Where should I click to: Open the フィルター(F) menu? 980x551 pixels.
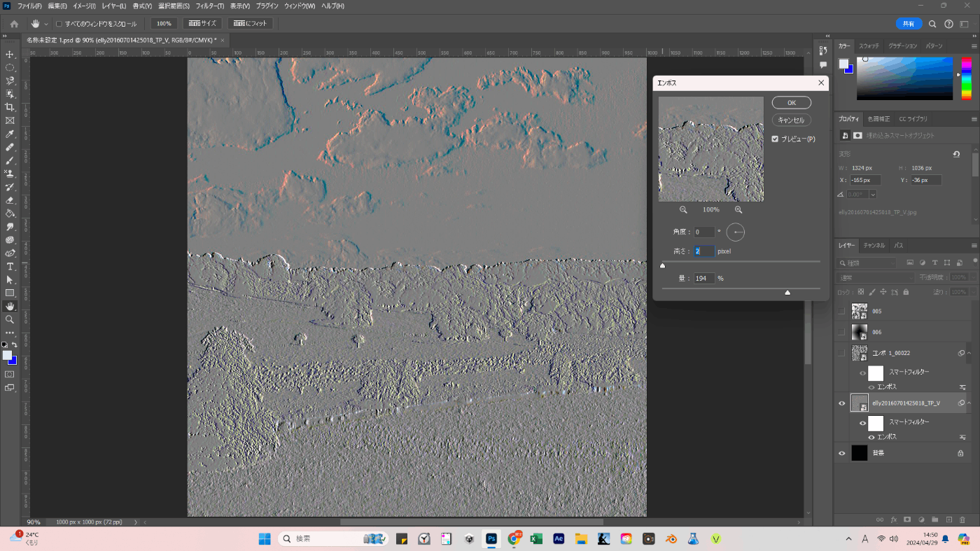[209, 6]
